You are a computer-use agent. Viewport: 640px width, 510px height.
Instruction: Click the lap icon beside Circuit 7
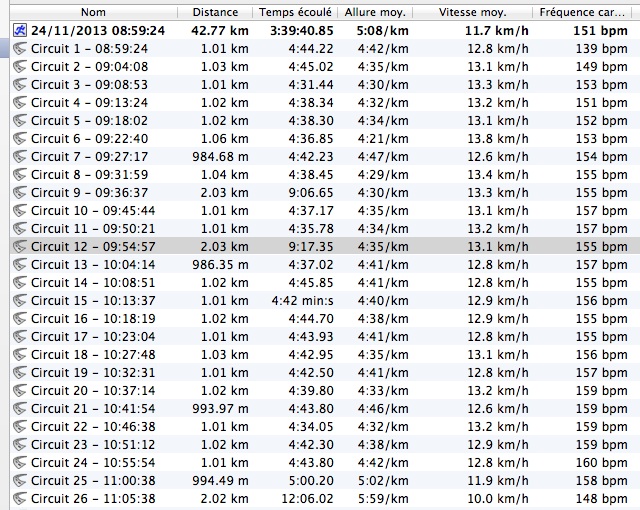tap(20, 156)
